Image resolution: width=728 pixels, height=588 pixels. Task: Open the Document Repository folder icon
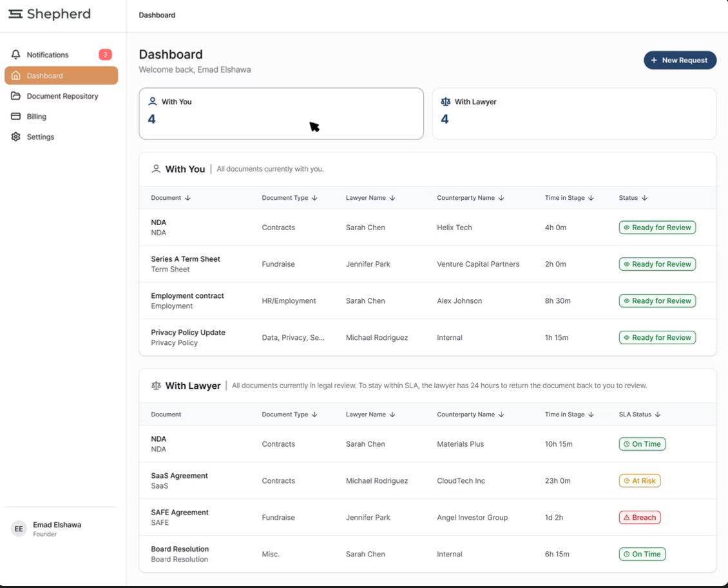click(16, 95)
